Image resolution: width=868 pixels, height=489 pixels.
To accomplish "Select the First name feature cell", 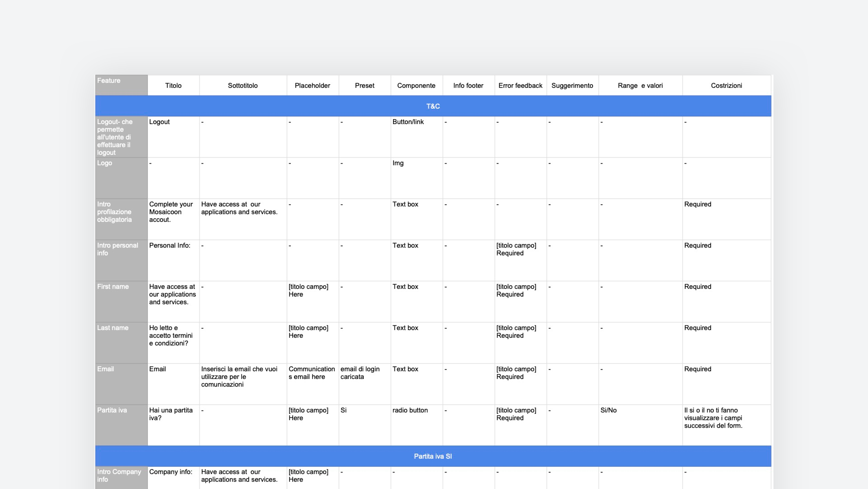I will pyautogui.click(x=121, y=302).
